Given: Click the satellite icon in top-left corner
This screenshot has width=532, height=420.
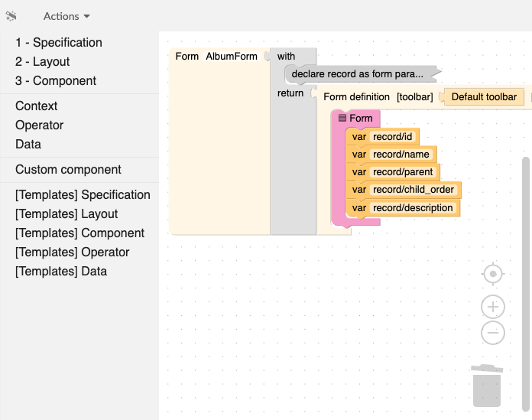Looking at the screenshot, I should [x=11, y=15].
